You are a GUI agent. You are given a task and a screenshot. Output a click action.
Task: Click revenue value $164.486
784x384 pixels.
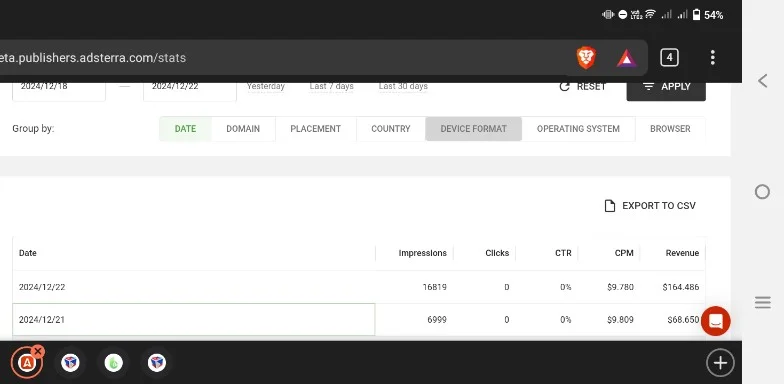[680, 287]
